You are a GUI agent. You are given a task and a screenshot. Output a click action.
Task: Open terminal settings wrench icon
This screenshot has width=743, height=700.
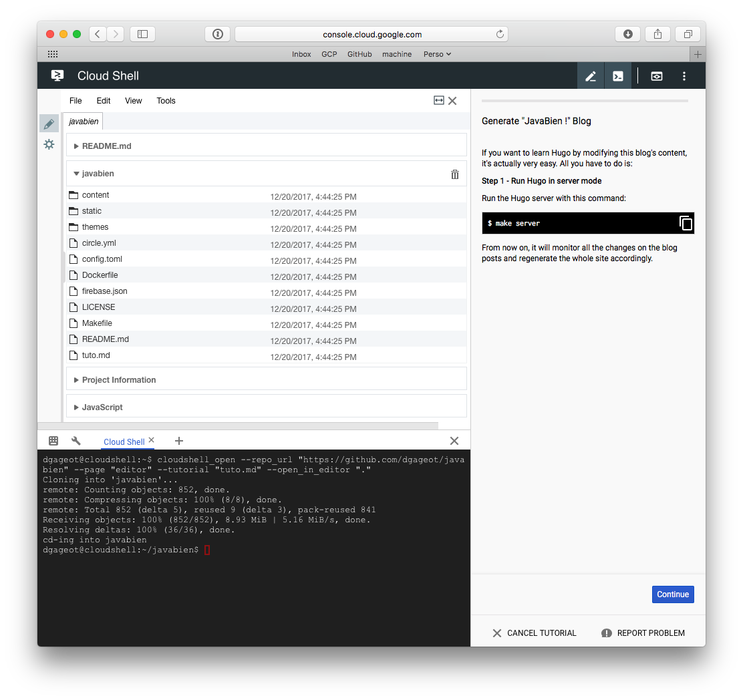(x=76, y=441)
